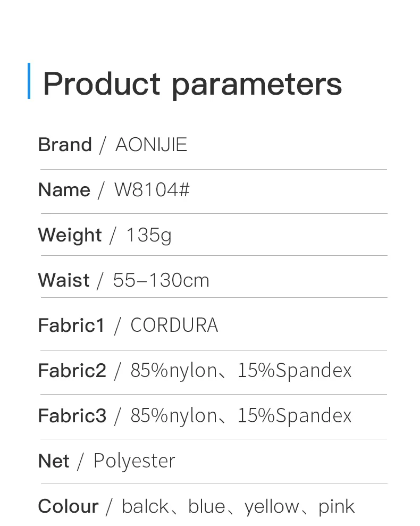Click the "Product parameters" heading
Viewport: 420px width, 526px height.
pos(192,84)
